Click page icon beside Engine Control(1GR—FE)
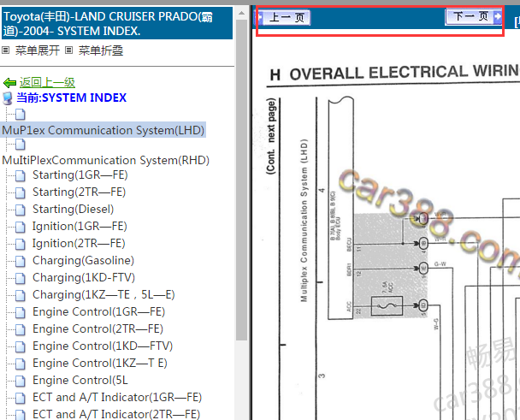This screenshot has height=420, width=520. 21,312
